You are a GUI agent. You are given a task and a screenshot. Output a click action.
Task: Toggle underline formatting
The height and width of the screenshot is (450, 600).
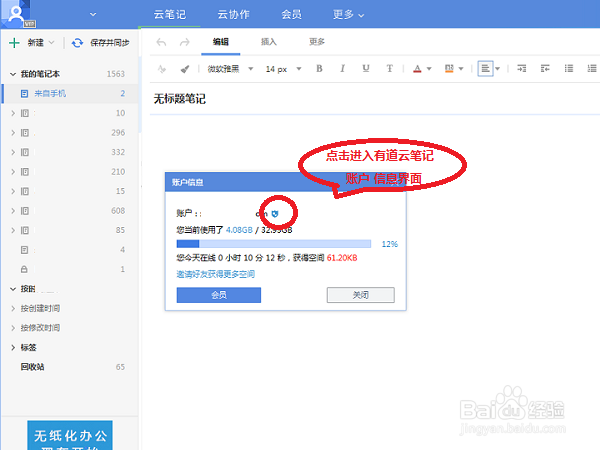click(x=366, y=68)
